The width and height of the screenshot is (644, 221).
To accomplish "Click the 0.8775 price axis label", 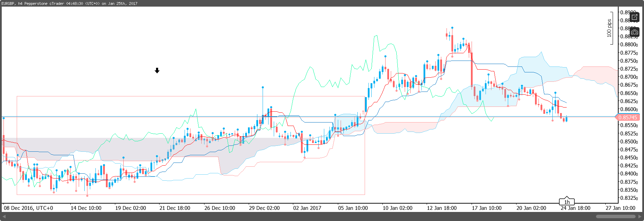I will pyautogui.click(x=629, y=53).
